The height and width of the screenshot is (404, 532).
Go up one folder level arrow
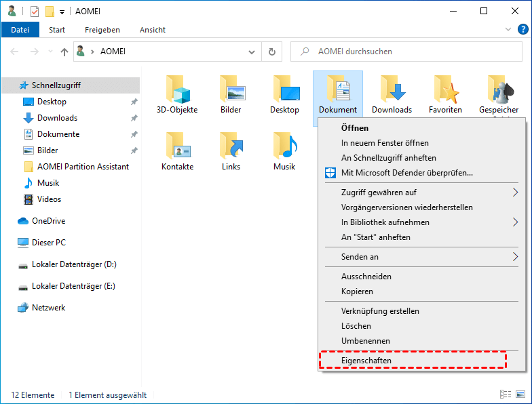64,52
